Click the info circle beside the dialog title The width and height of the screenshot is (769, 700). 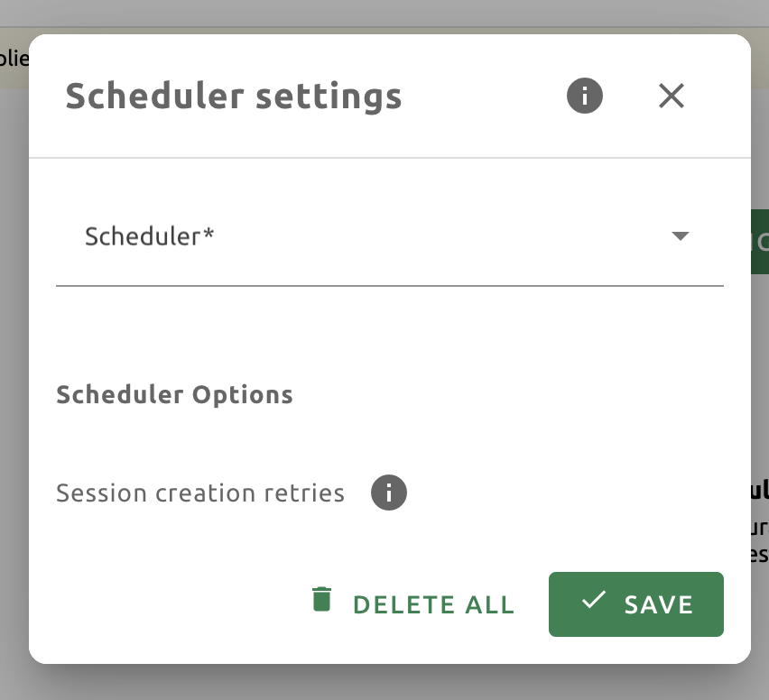584,96
